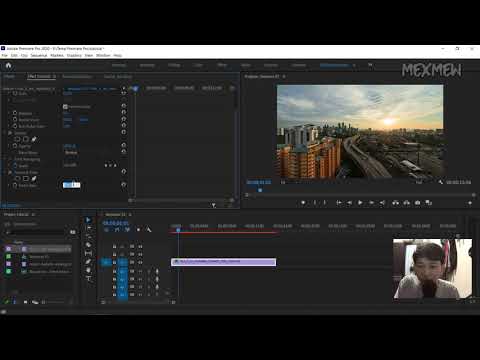Click Mark In in Program Monitor
Viewport: 480px width, 360px height.
point(314,203)
